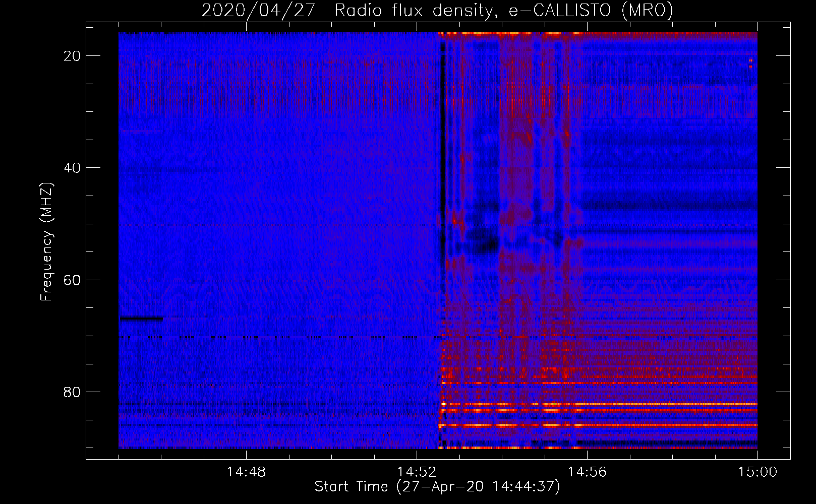Click the 14:56 time tick label

[587, 472]
